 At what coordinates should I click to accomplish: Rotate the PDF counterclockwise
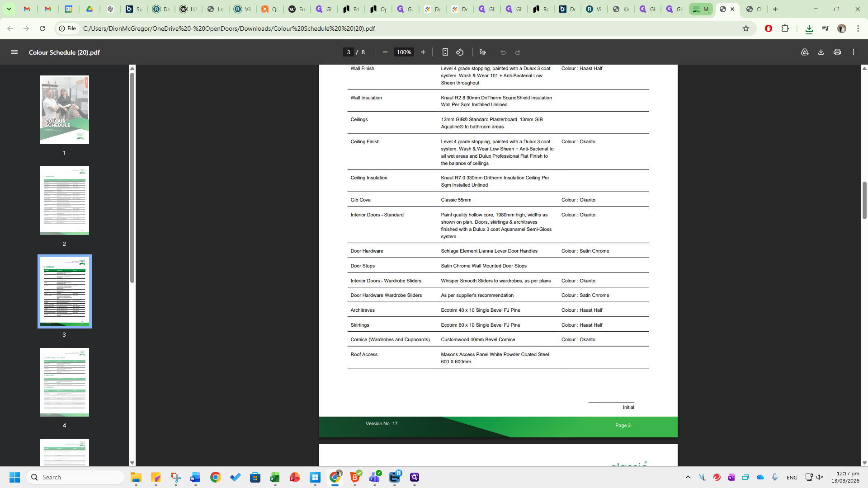[460, 52]
